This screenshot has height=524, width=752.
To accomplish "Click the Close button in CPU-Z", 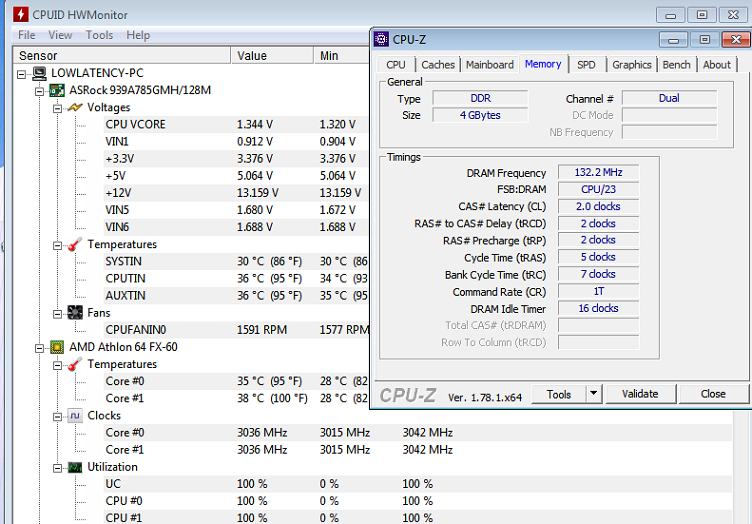I will point(713,394).
